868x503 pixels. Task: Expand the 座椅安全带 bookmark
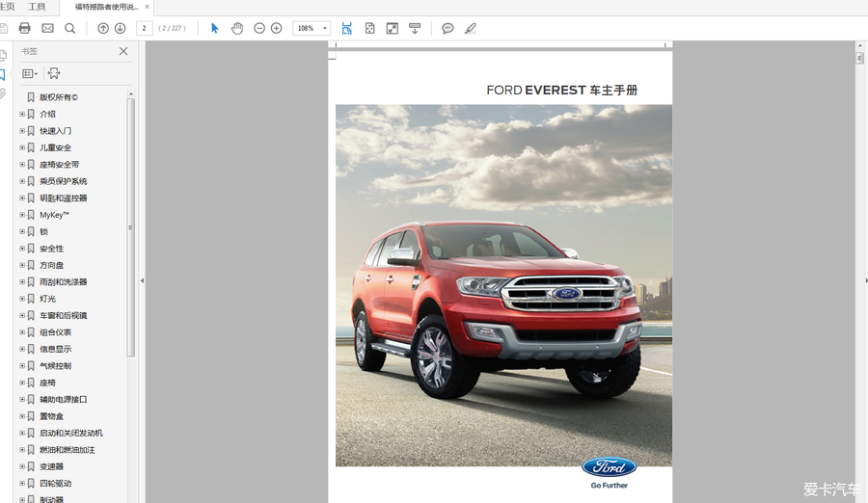tap(22, 165)
